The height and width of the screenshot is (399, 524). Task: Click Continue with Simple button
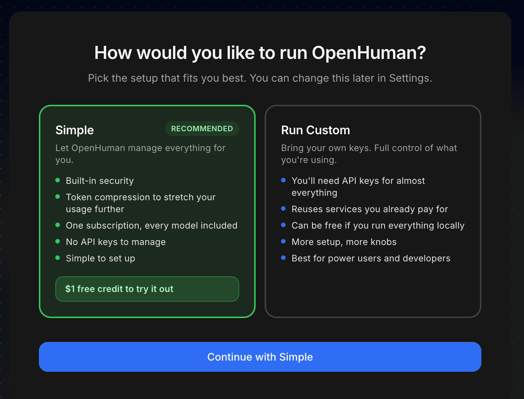[260, 357]
